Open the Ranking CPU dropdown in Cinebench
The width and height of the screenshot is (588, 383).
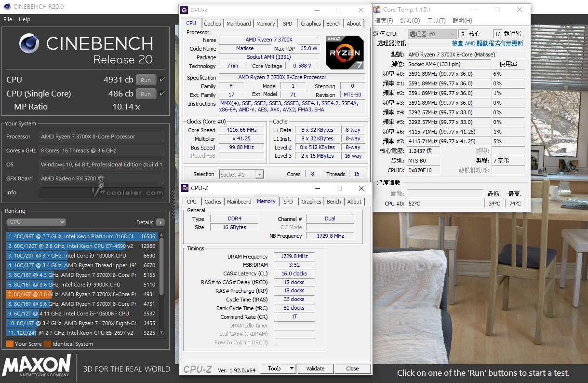coord(36,222)
